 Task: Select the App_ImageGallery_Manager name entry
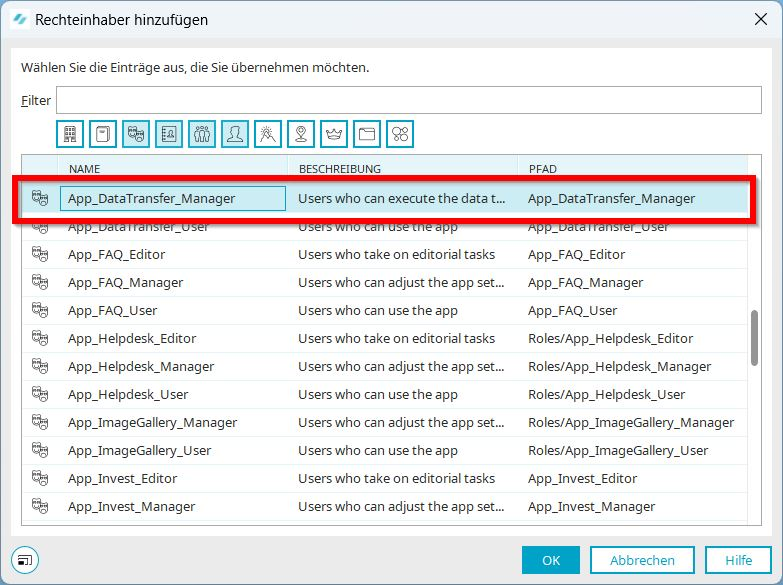click(152, 422)
